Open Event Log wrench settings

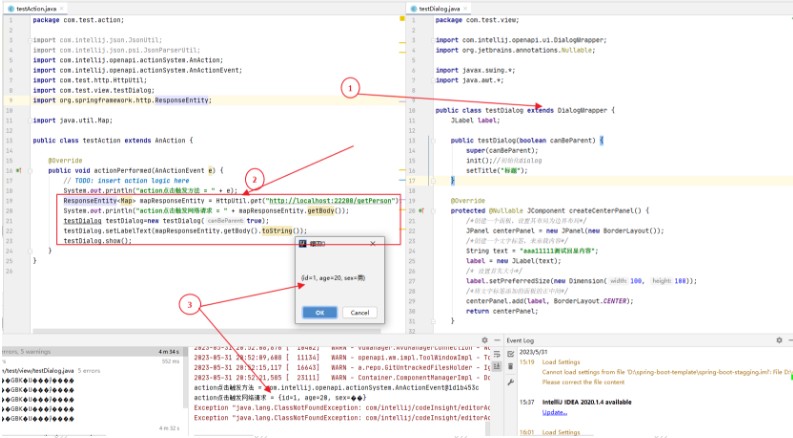coord(510,382)
